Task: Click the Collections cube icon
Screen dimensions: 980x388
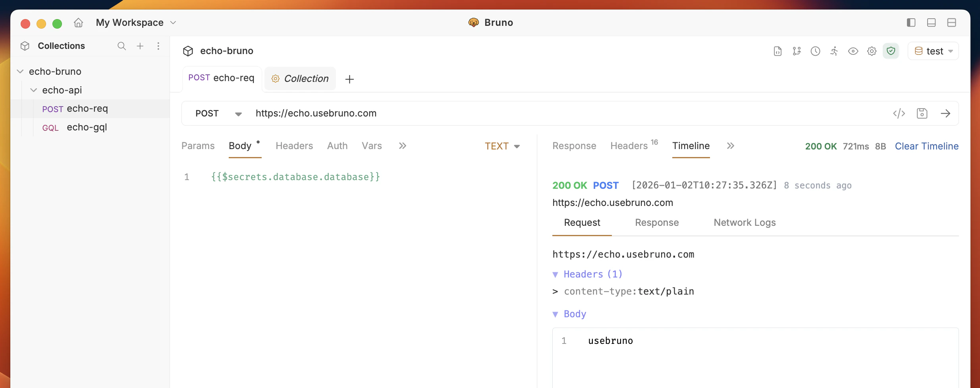Action: (25, 46)
